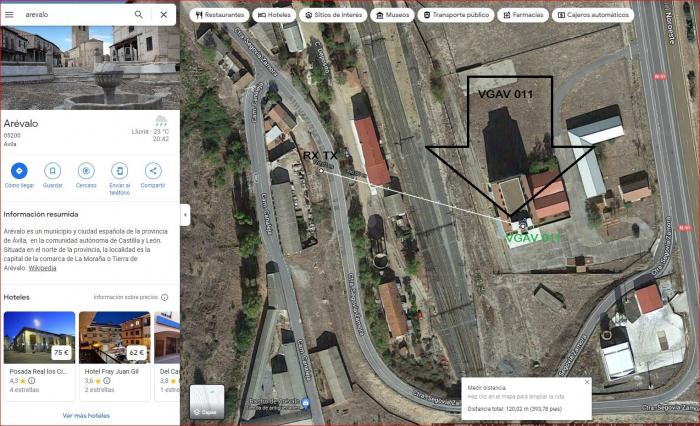Viewport: 700px width, 426px height.
Task: Click the Posada Real rating info icon
Action: [32, 381]
